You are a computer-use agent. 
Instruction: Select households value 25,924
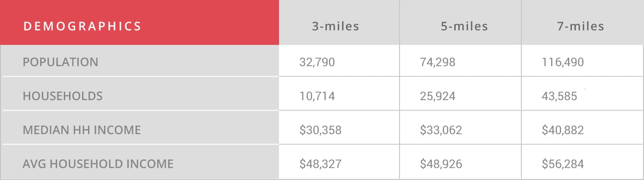tap(438, 96)
